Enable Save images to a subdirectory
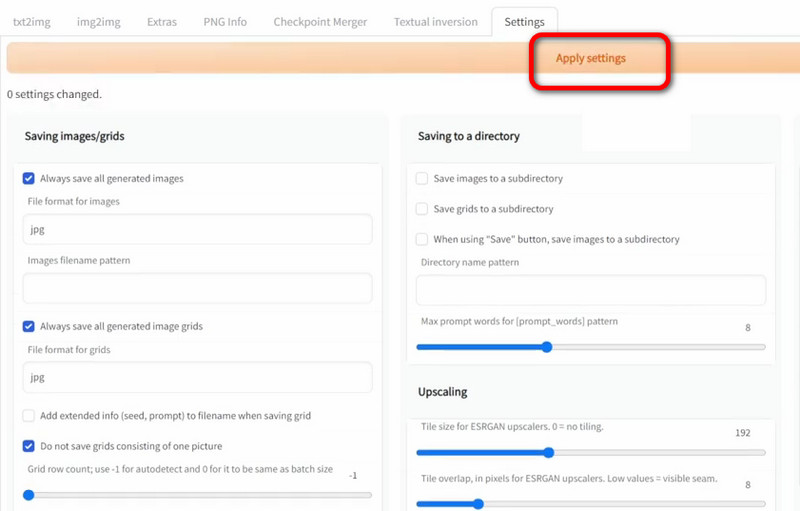 [422, 179]
